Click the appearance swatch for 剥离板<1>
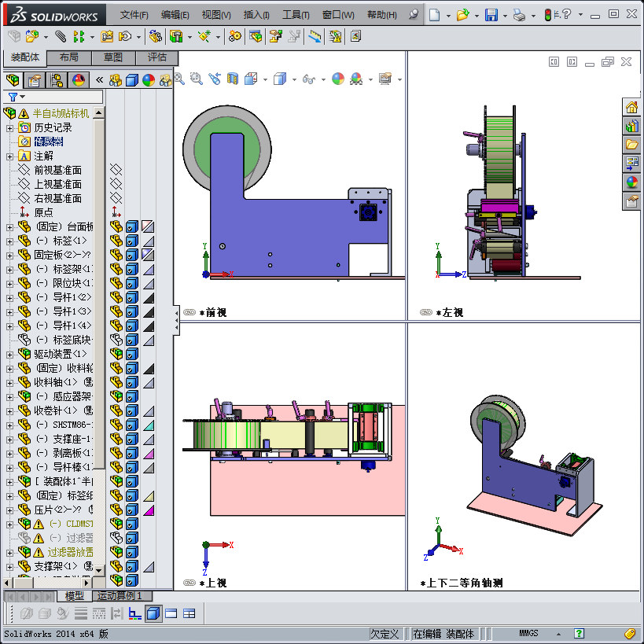The height and width of the screenshot is (644, 644). click(149, 454)
